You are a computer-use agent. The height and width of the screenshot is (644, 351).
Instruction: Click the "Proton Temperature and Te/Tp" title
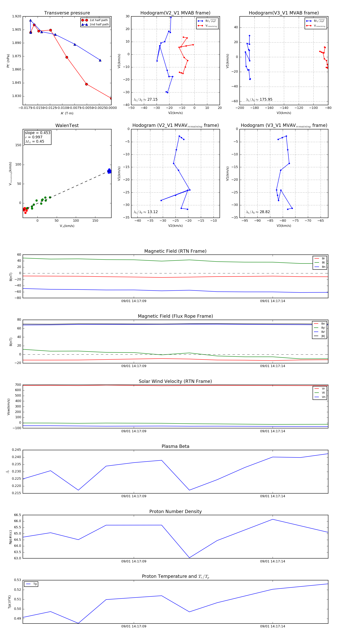click(175, 576)
